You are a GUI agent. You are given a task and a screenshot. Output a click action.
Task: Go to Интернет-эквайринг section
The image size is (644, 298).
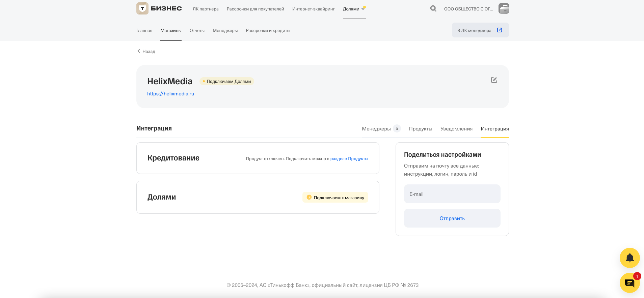pyautogui.click(x=314, y=9)
